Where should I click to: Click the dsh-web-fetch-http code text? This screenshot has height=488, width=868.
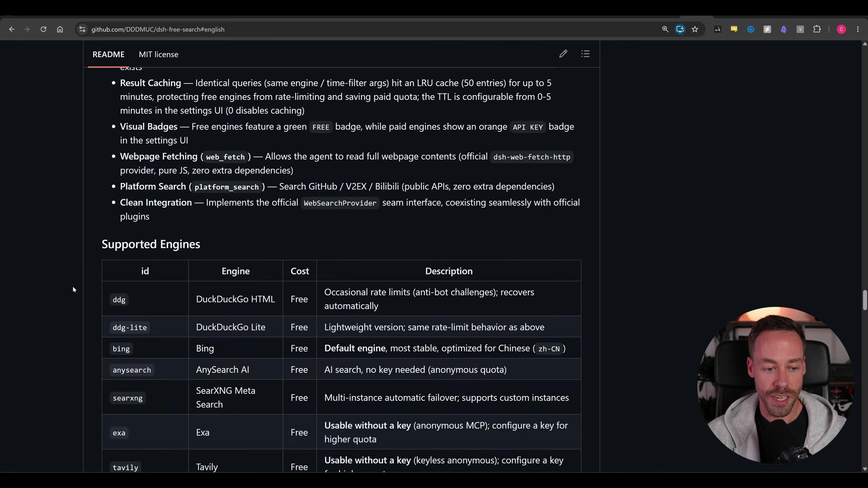click(532, 157)
